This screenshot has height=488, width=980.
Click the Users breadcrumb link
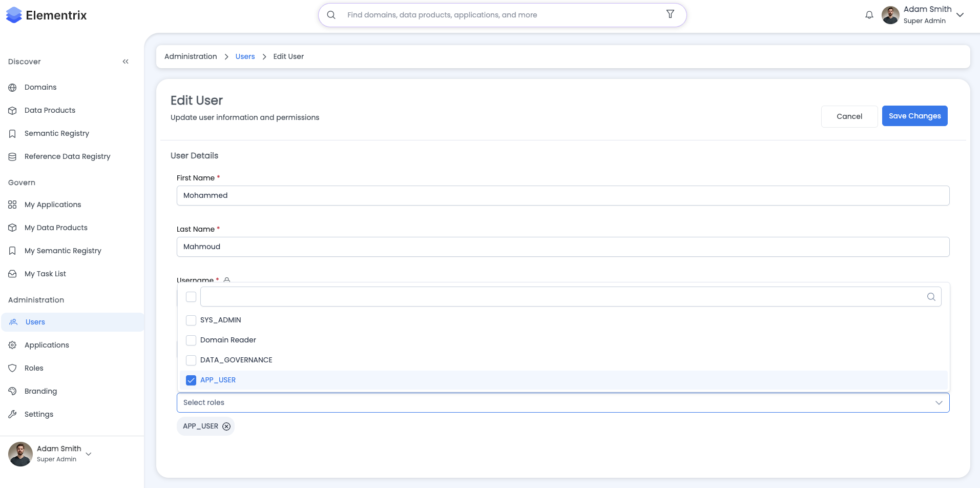(245, 56)
